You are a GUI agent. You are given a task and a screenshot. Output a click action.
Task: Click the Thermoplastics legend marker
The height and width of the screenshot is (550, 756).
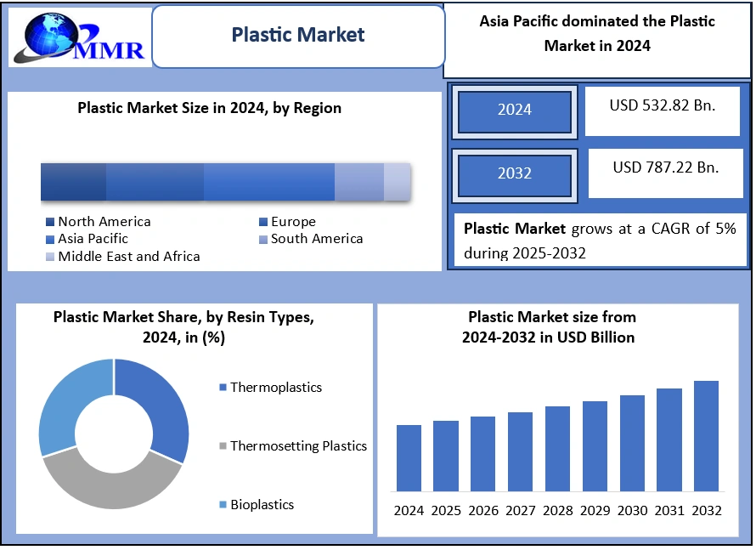coord(223,387)
